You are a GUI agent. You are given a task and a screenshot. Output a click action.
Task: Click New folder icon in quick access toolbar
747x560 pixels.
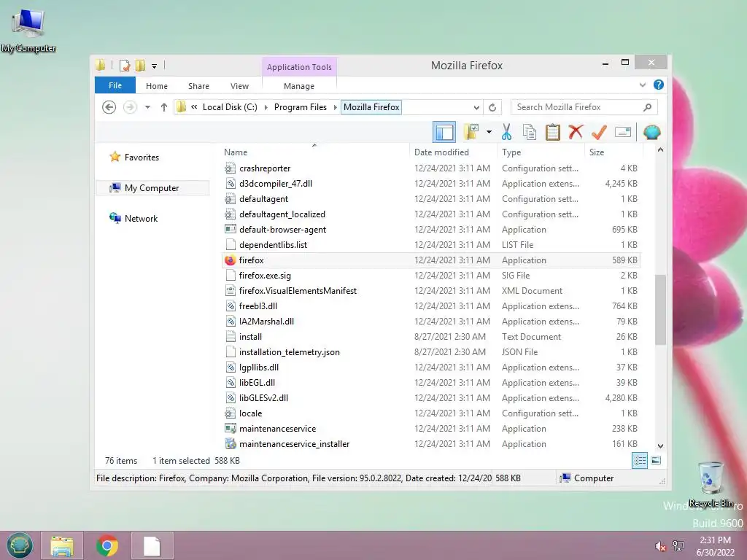(x=140, y=65)
